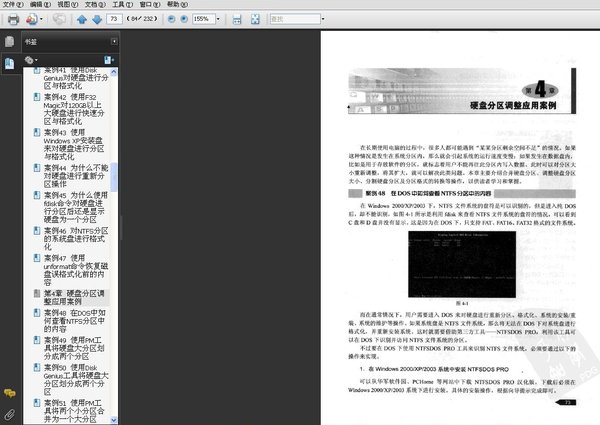This screenshot has height=425, width=600.
Task: Click the bookmark list scroll-down arrow
Action: (114, 420)
